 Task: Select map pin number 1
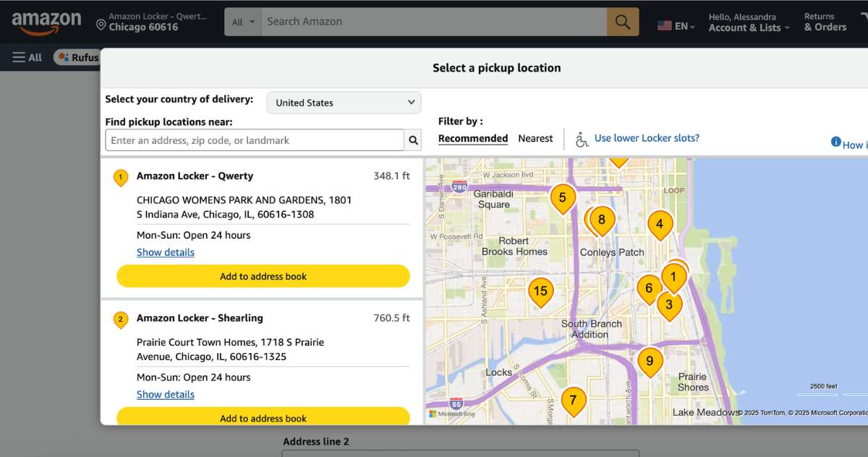pyautogui.click(x=673, y=278)
